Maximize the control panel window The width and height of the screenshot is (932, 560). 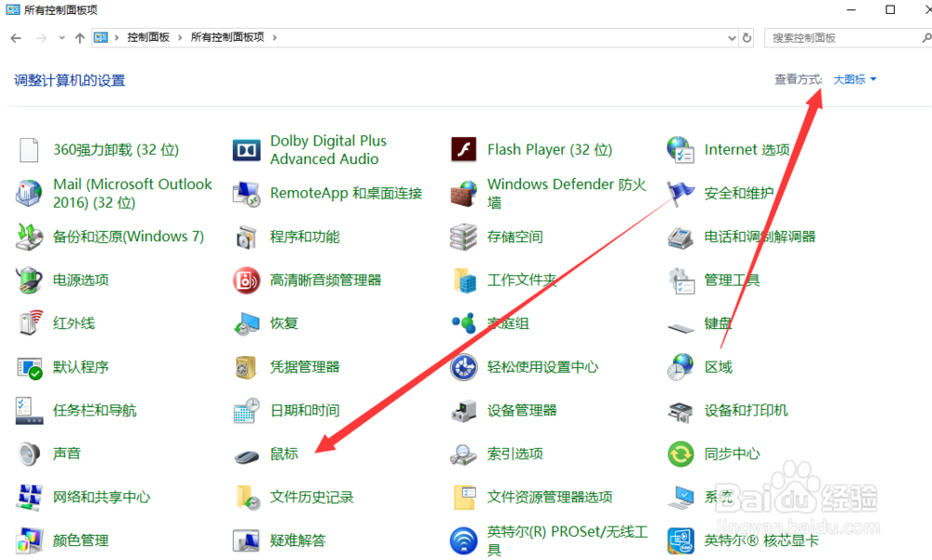[890, 9]
